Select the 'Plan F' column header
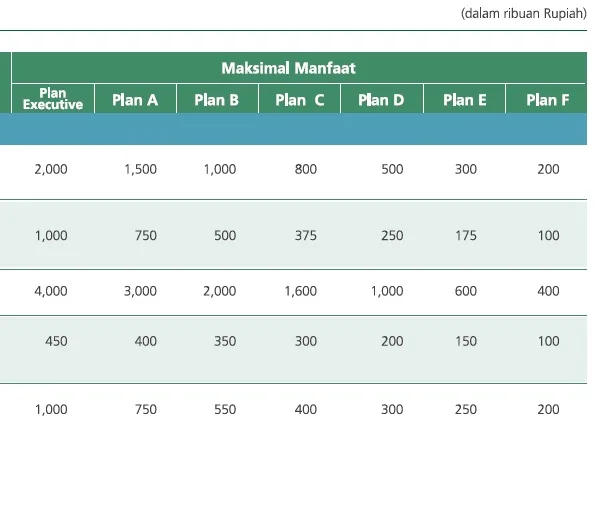The image size is (601, 523). click(547, 100)
